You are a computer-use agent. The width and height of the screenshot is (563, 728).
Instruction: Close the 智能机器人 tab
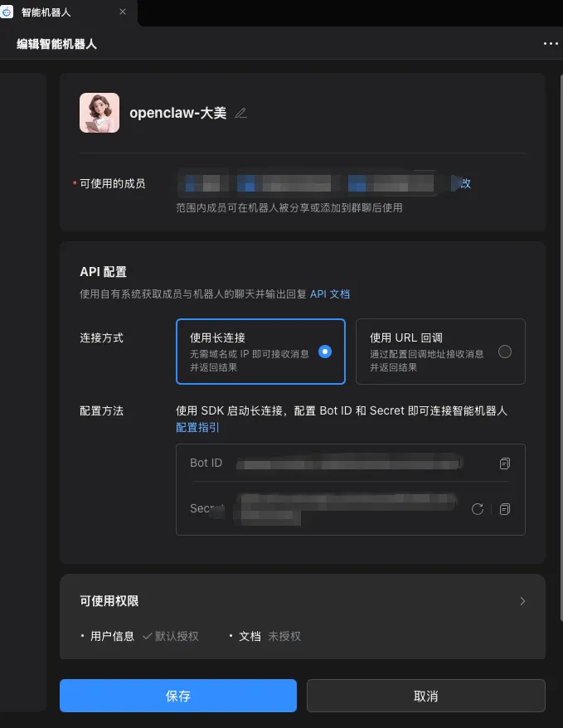point(123,12)
